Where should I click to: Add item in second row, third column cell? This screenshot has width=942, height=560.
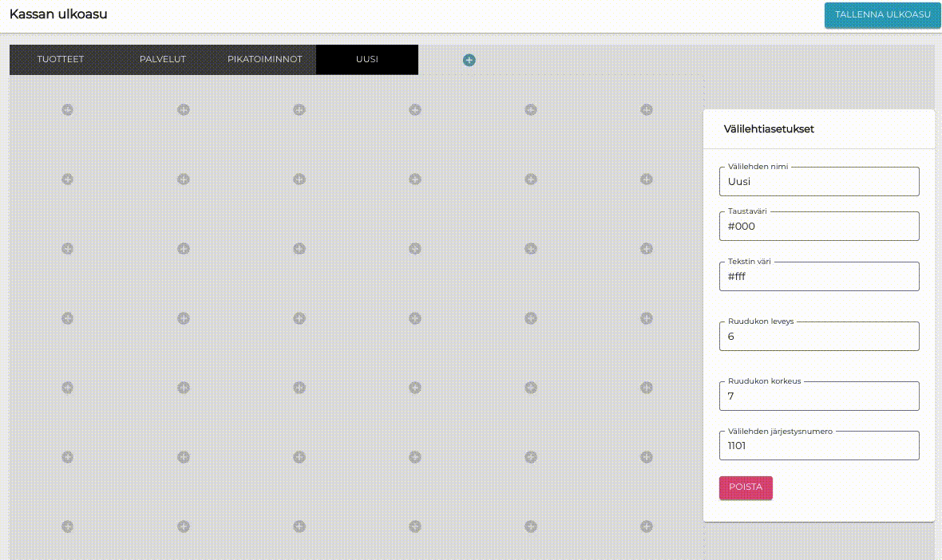coord(299,179)
